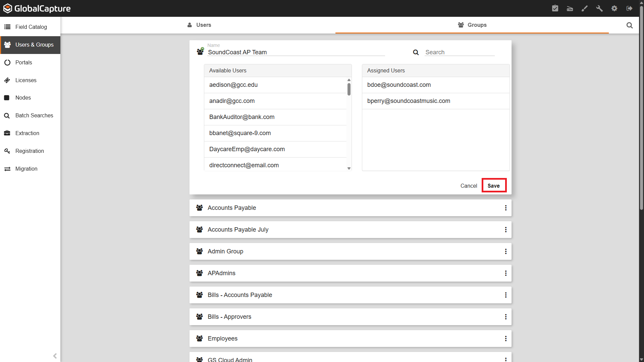Image resolution: width=644 pixels, height=362 pixels.
Task: Go to Registration in sidebar
Action: pos(30,151)
